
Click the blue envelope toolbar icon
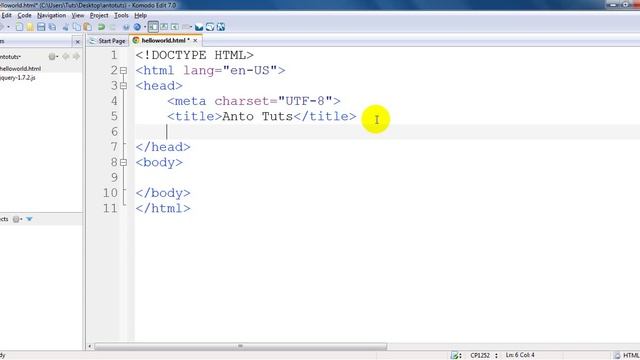click(199, 27)
